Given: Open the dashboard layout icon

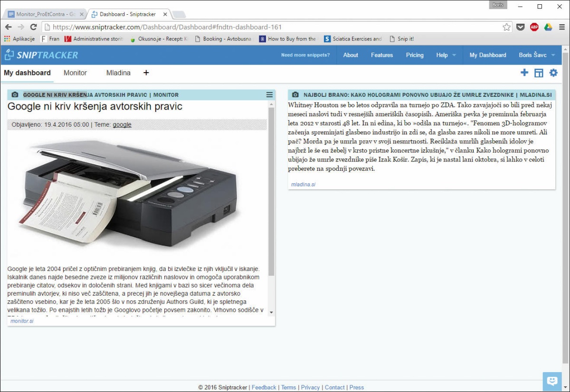Looking at the screenshot, I should point(539,73).
